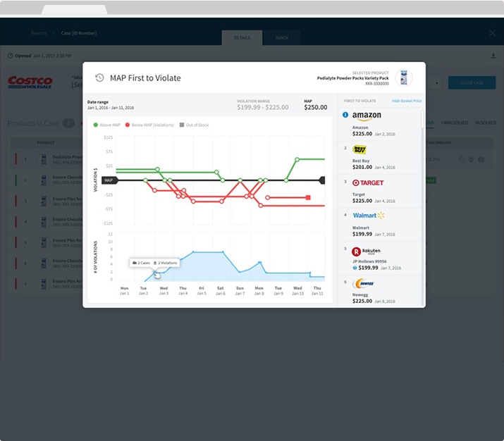Viewport: 504px width, 441px height.
Task: Click the download icon at top right
Action: click(493, 56)
